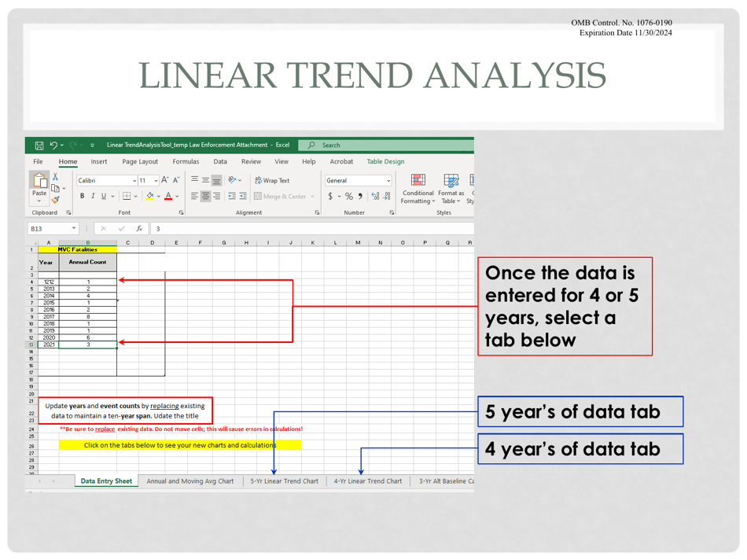The width and height of the screenshot is (747, 560).
Task: Click the Cut scissors icon
Action: 55,178
